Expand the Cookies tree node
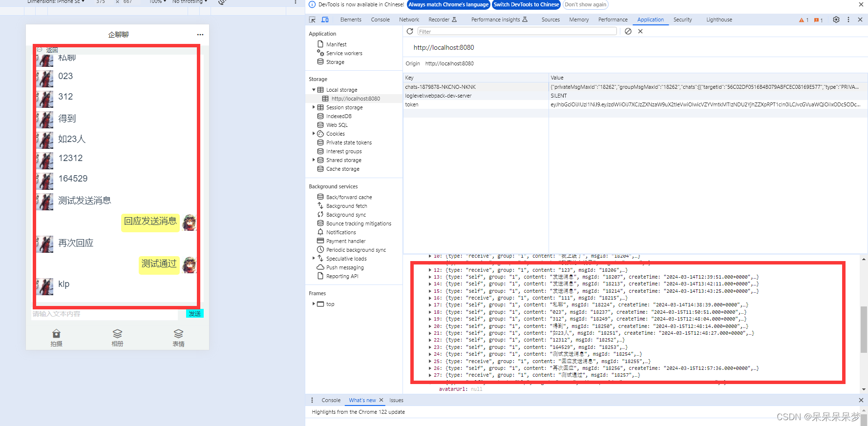 314,134
